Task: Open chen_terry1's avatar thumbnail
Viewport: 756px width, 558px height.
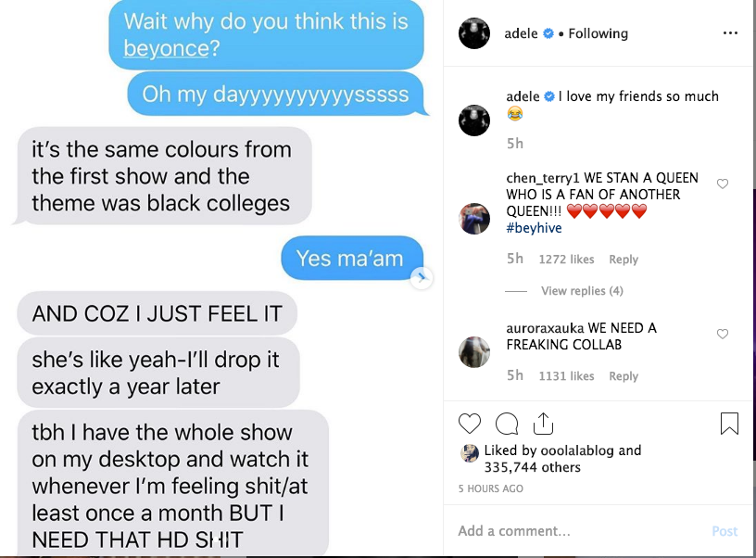Action: [474, 219]
